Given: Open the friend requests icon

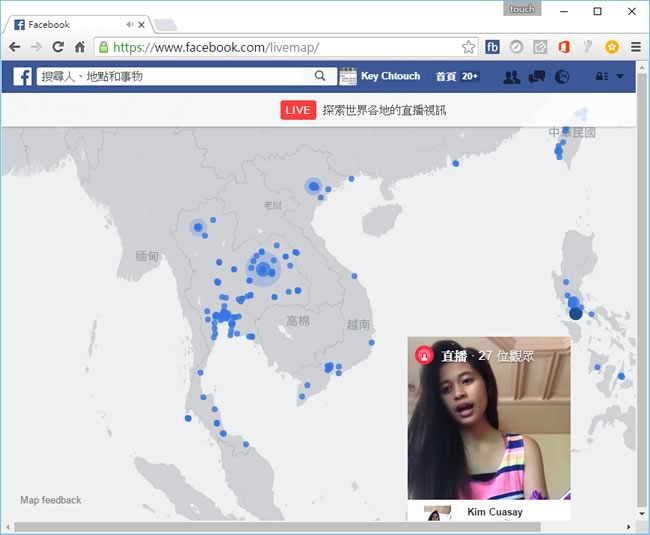Looking at the screenshot, I should point(511,77).
